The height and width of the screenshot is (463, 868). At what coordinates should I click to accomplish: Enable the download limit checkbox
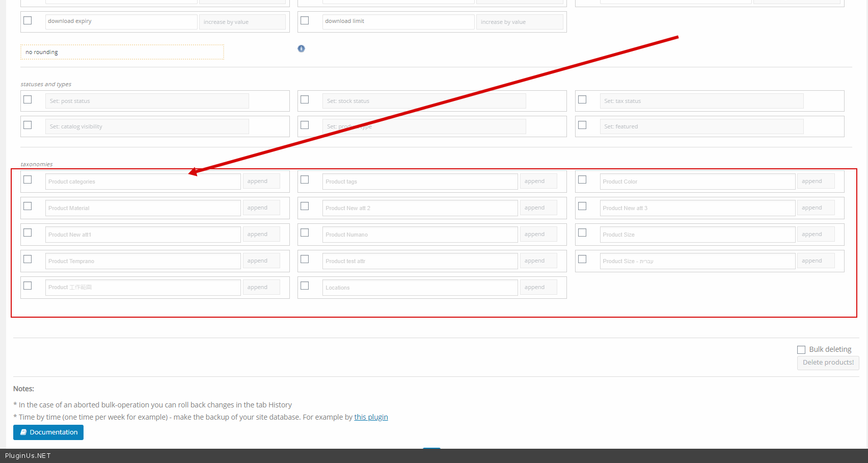305,20
